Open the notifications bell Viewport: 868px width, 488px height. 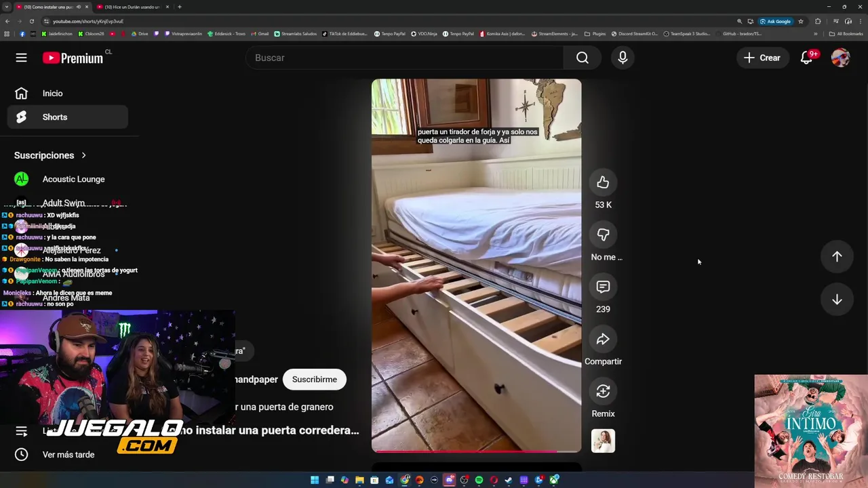[x=807, y=58]
